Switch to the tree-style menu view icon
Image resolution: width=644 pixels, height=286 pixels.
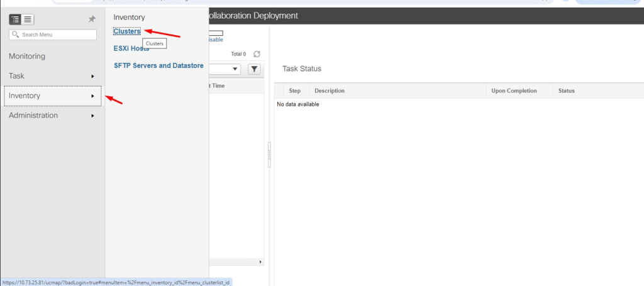[x=16, y=19]
